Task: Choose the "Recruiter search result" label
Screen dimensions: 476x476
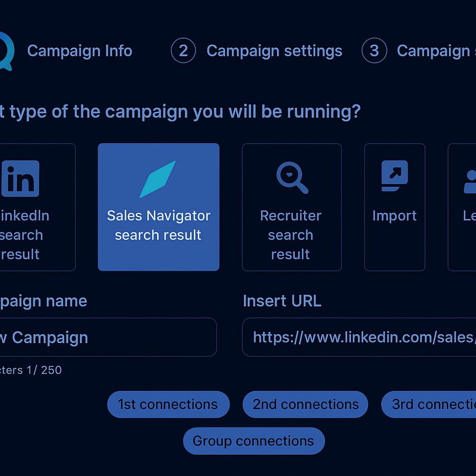Action: pos(291,235)
